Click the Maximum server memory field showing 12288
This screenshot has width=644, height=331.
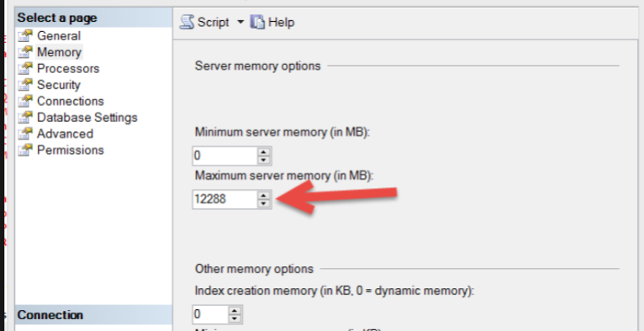(x=225, y=199)
